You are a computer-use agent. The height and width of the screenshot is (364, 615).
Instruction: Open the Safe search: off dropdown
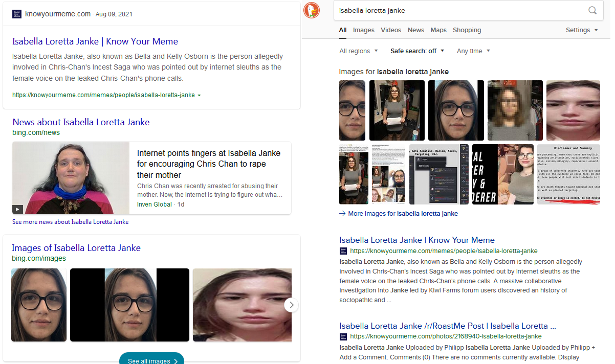418,51
